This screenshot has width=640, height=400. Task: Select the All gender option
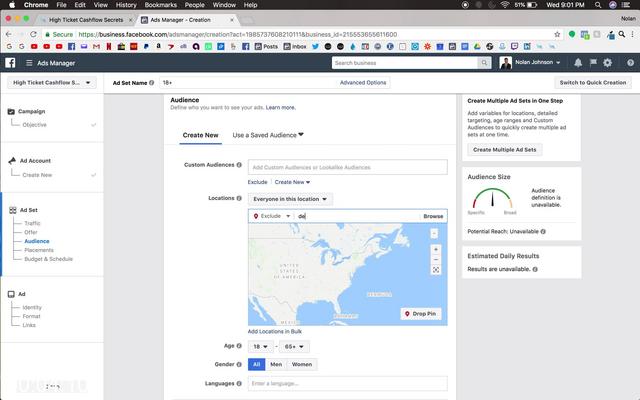click(256, 364)
